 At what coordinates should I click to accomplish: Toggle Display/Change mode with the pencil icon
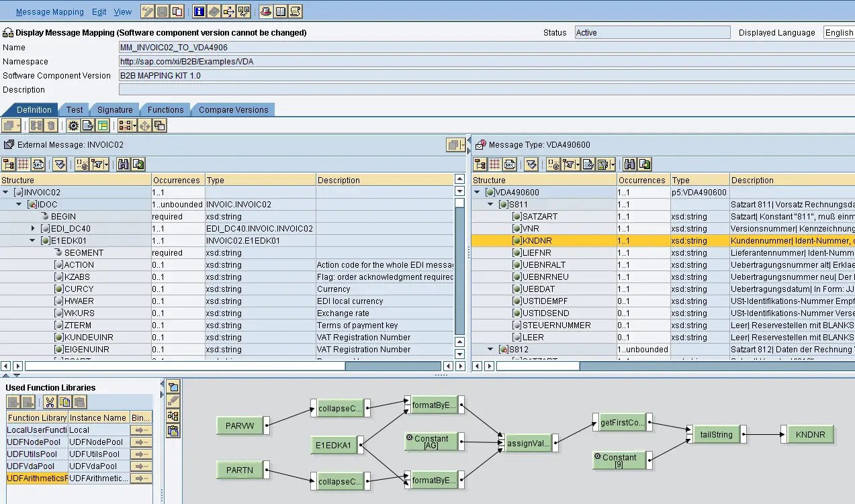click(146, 10)
